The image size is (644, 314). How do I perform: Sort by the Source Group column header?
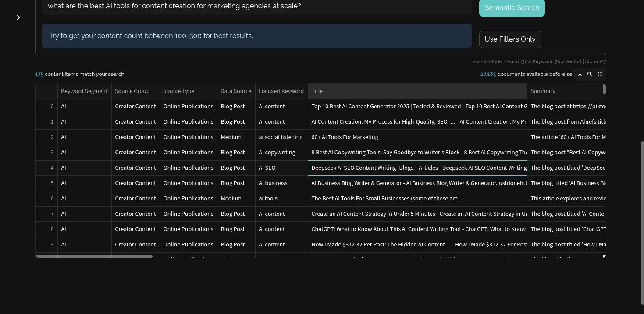135,91
